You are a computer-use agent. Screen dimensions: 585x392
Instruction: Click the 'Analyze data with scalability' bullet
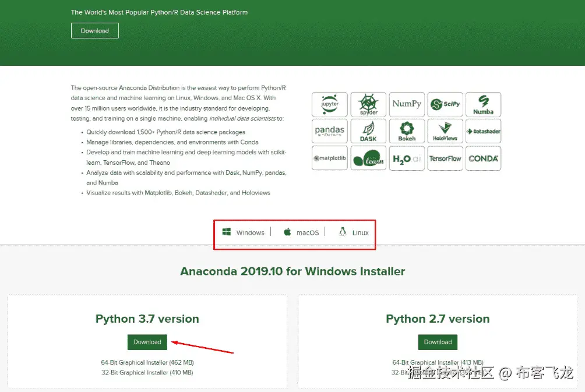pyautogui.click(x=186, y=178)
